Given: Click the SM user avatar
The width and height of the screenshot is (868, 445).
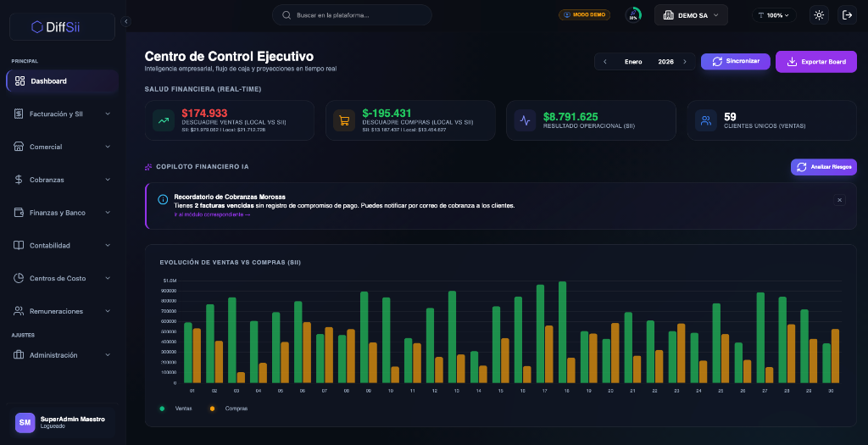Looking at the screenshot, I should 25,422.
